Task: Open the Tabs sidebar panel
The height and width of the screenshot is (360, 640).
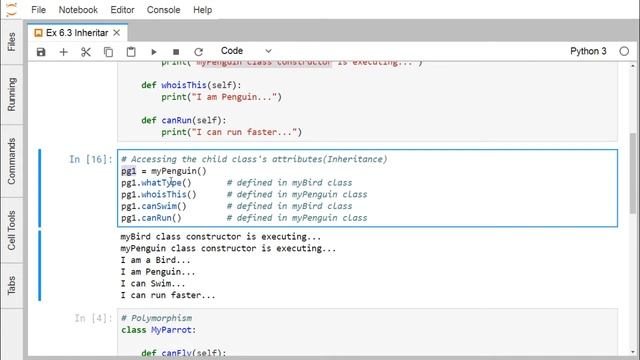Action: pos(11,285)
